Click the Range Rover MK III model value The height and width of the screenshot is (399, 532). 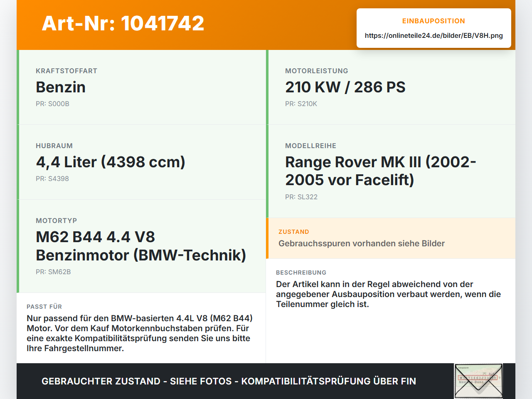pos(380,171)
